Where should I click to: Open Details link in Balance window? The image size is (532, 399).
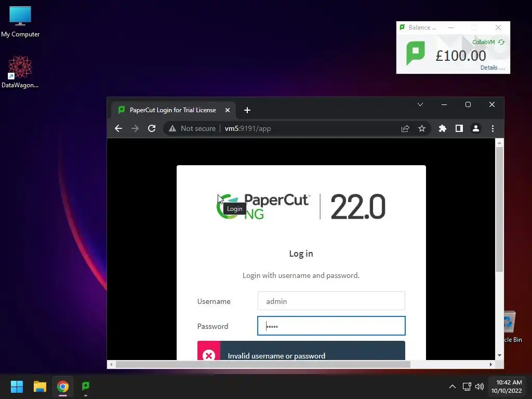[493, 68]
